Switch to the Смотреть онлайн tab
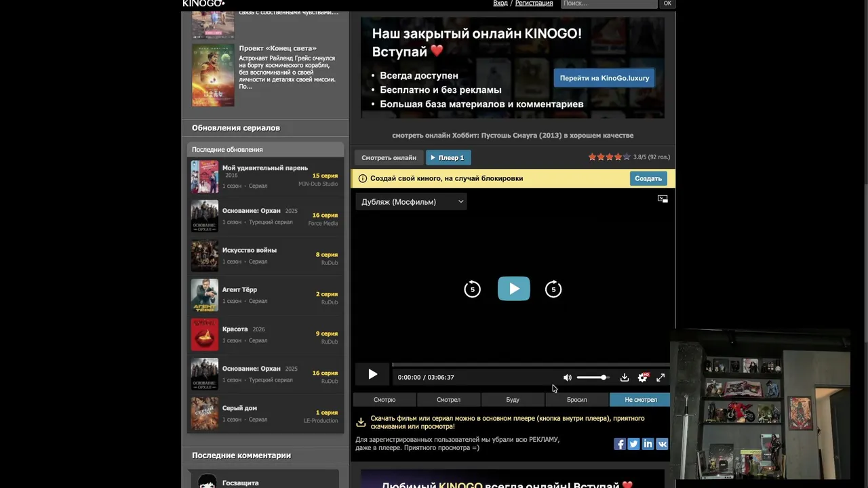 [x=389, y=157]
